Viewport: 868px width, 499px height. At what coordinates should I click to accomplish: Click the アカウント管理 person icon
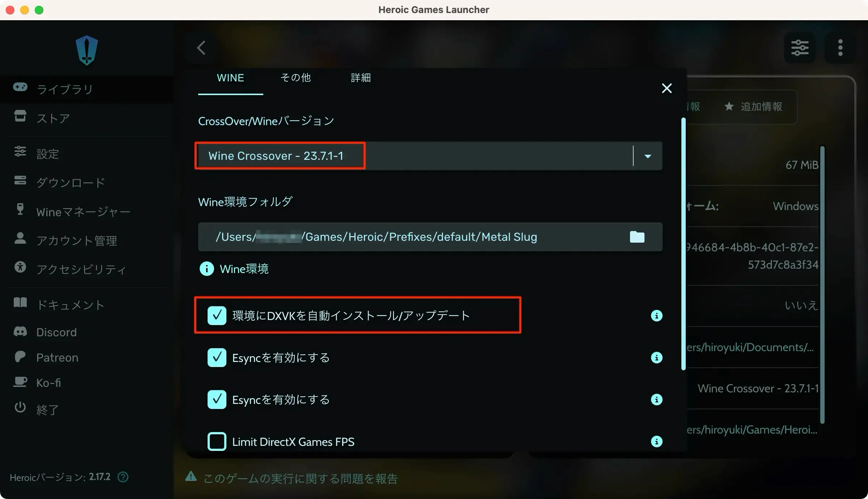[20, 238]
